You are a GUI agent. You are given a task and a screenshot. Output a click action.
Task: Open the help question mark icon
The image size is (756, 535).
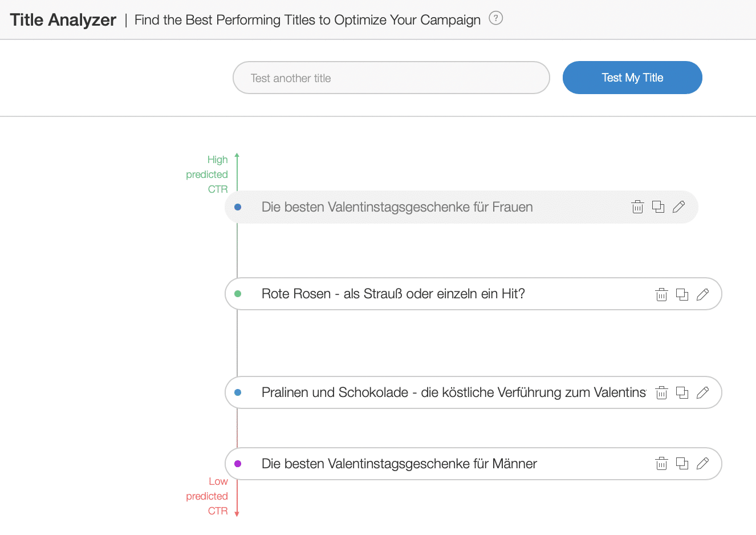point(496,18)
